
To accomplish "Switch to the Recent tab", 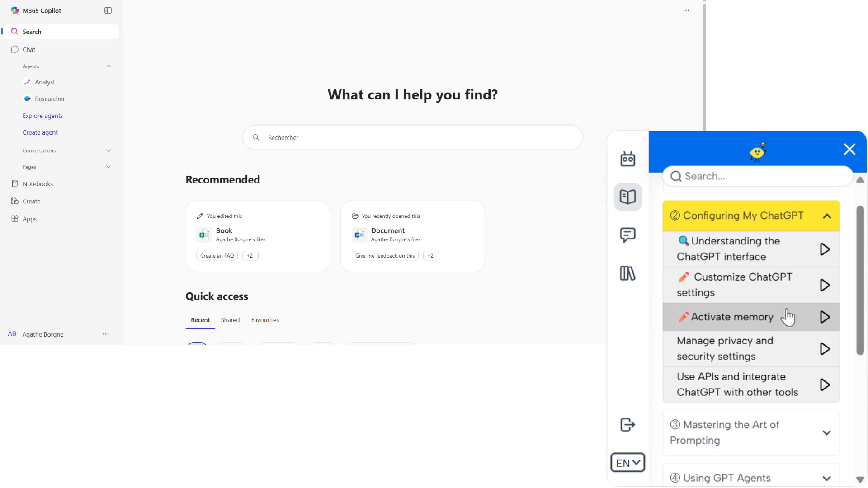I will [x=200, y=320].
